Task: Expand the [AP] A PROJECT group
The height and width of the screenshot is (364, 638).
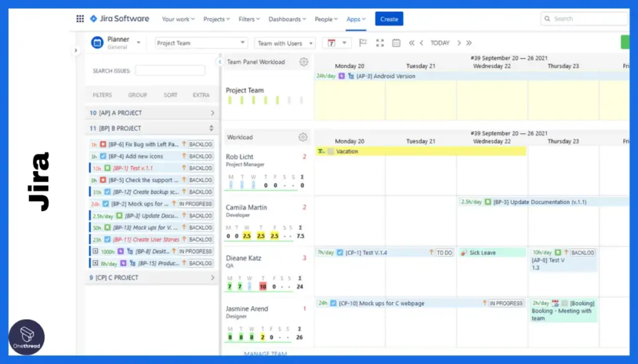Action: pyautogui.click(x=212, y=113)
